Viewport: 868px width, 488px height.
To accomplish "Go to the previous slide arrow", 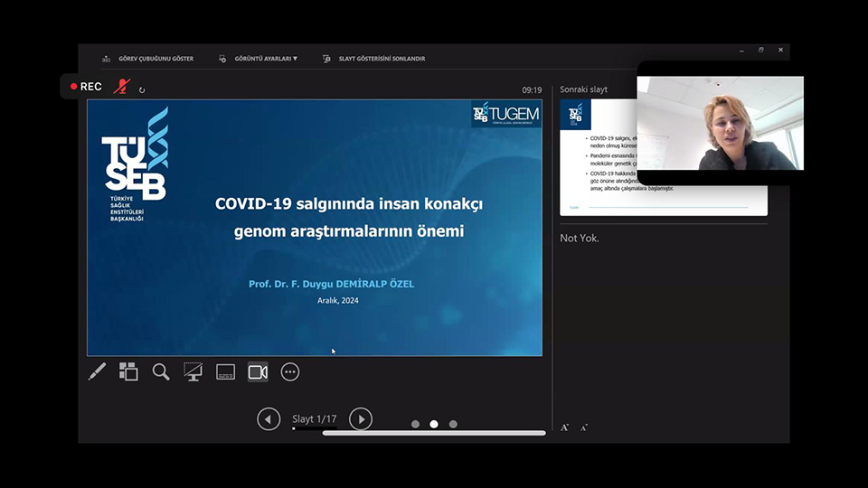I will 269,419.
